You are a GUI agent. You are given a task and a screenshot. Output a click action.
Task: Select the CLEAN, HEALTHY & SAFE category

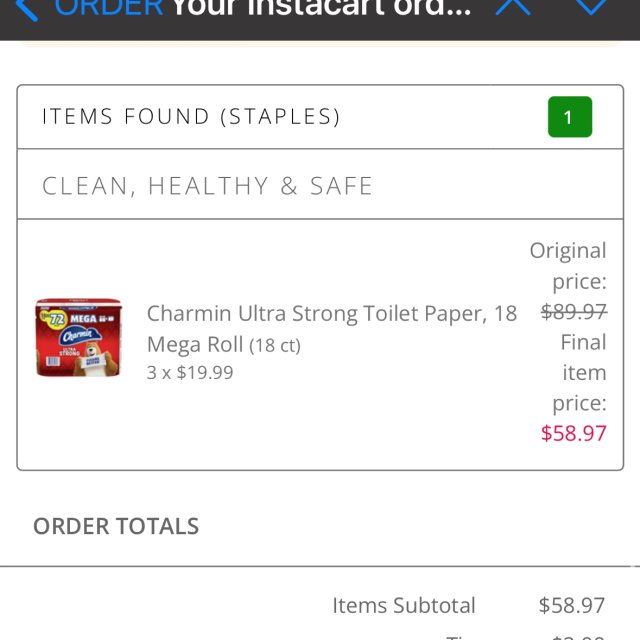[x=207, y=186]
